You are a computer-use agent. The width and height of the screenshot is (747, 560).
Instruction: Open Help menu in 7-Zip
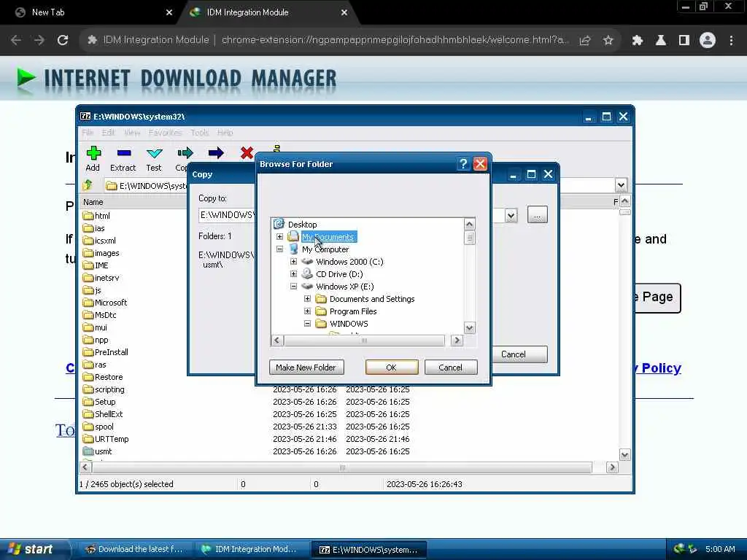coord(225,133)
